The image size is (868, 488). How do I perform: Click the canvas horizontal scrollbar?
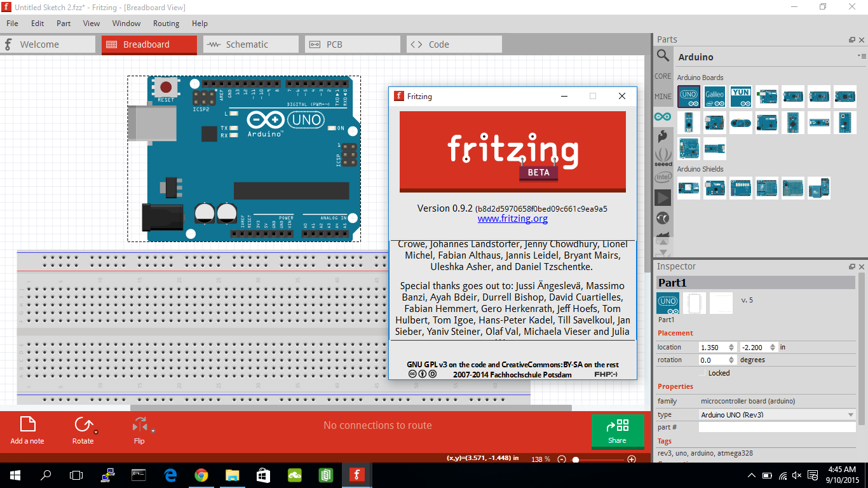351,408
